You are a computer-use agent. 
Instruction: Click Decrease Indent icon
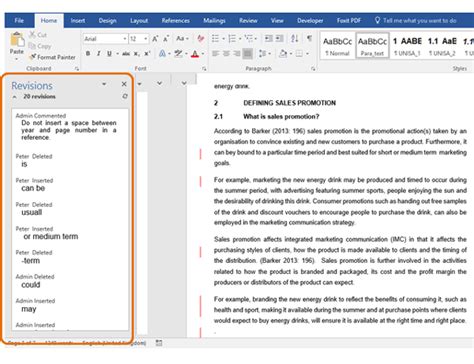point(269,39)
